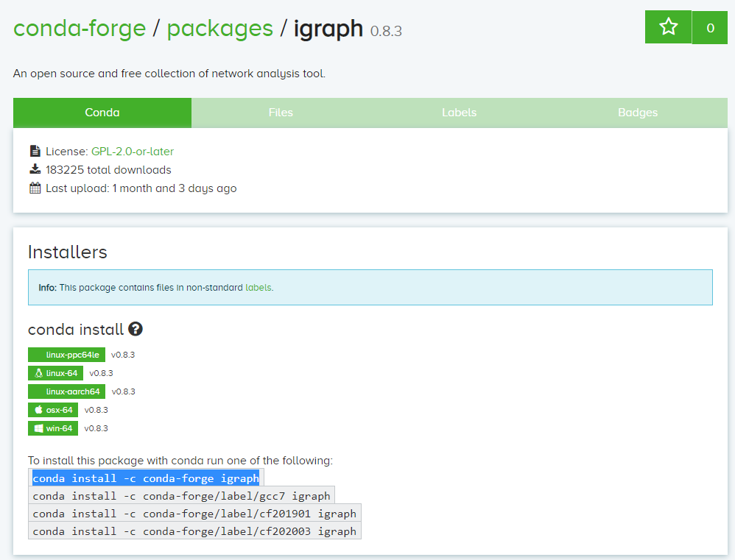Click the 0.8.3 version next to the title

click(386, 32)
